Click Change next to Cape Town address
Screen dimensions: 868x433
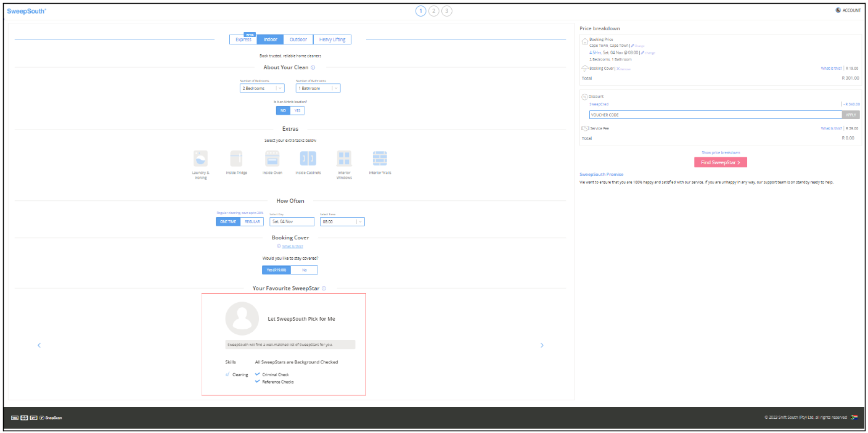[x=637, y=46]
